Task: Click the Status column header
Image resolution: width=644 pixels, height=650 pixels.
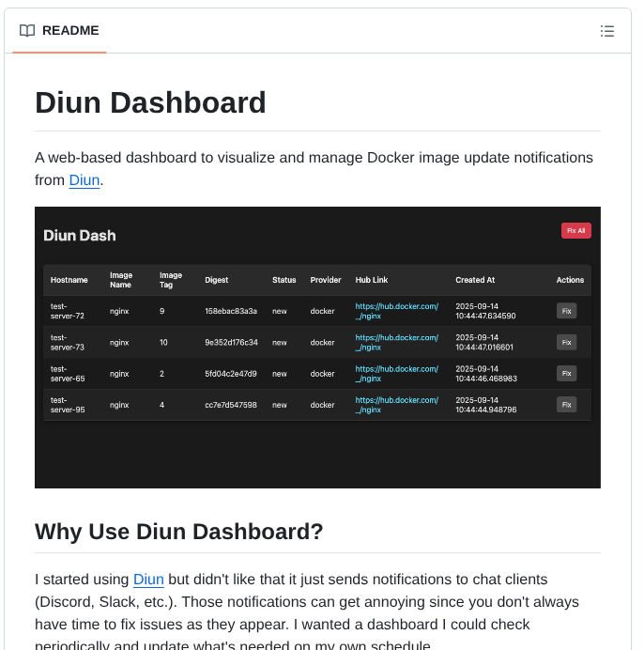Action: tap(284, 280)
